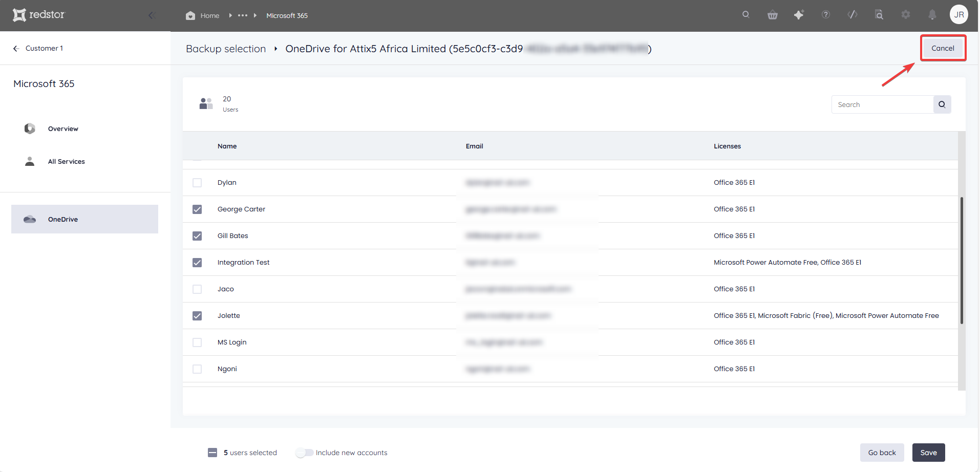Click the Name column header
Screen dimensions: 980x472
[227, 146]
